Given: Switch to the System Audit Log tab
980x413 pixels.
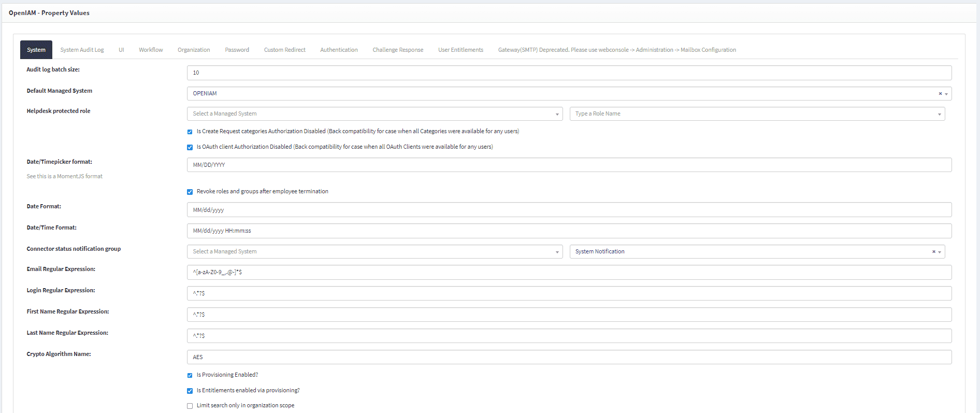Looking at the screenshot, I should tap(82, 50).
